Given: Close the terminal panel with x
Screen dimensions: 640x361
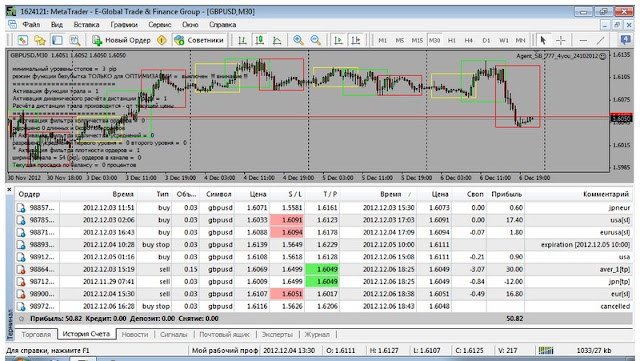Looking at the screenshot, I should 9,189.
